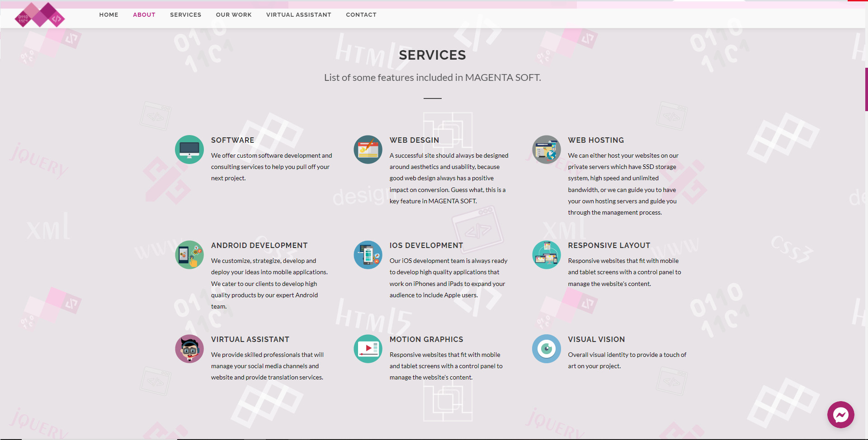The height and width of the screenshot is (440, 868).
Task: Click the large SERVICES page title
Action: 433,55
